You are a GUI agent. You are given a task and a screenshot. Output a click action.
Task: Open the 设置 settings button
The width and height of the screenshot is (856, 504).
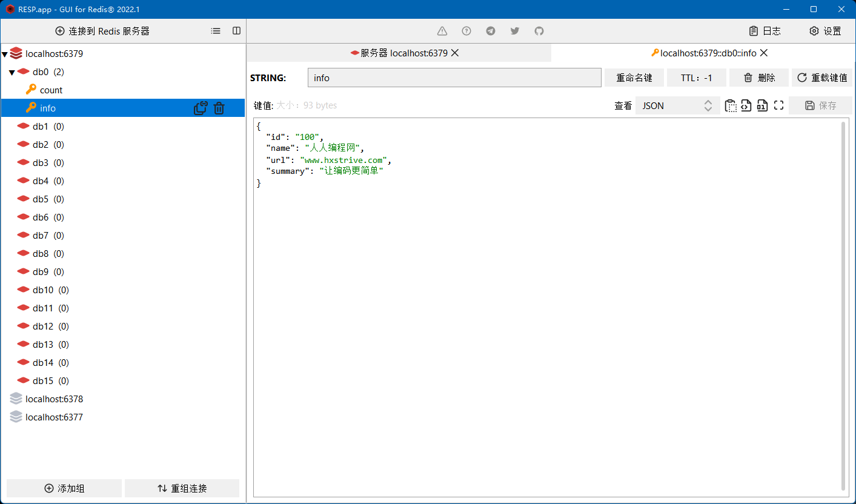pyautogui.click(x=825, y=31)
